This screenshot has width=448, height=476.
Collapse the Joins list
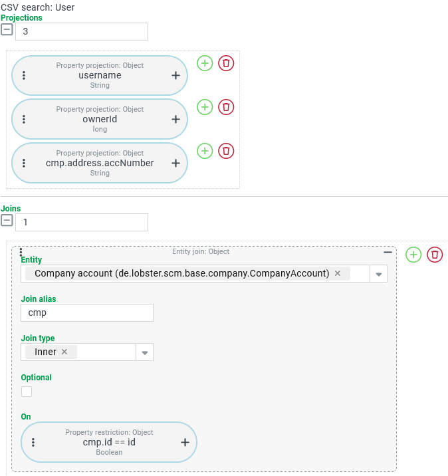coord(7,221)
